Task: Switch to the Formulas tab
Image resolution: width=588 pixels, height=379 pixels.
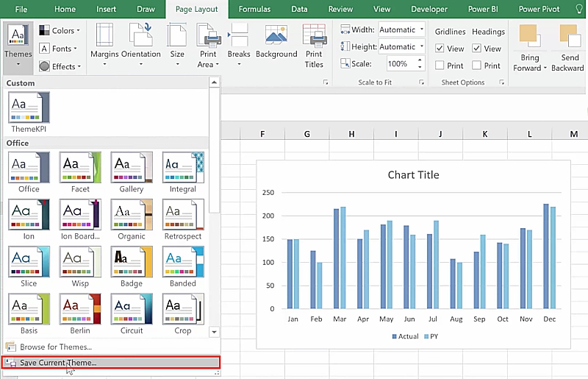Action: click(254, 10)
